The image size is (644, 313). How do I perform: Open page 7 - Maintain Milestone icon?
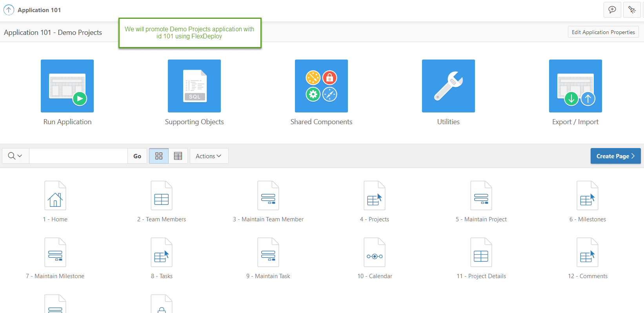pos(55,252)
